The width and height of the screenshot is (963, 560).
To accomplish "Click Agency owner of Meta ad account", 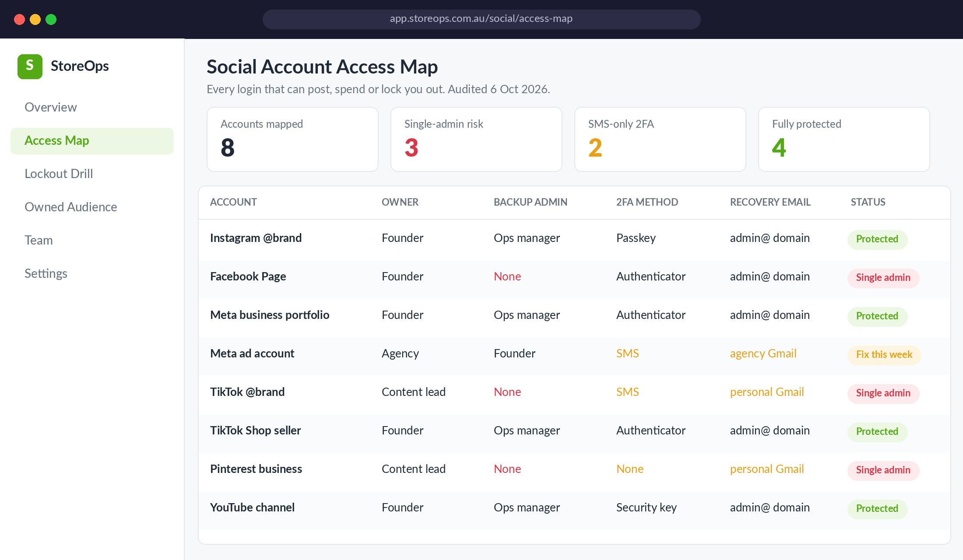I will (400, 353).
